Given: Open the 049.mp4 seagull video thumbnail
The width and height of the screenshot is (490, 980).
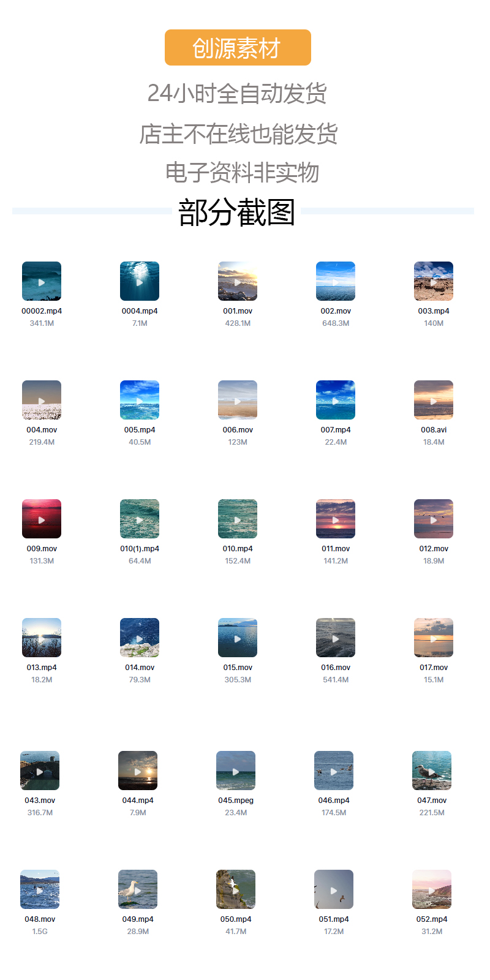Looking at the screenshot, I should (x=138, y=889).
